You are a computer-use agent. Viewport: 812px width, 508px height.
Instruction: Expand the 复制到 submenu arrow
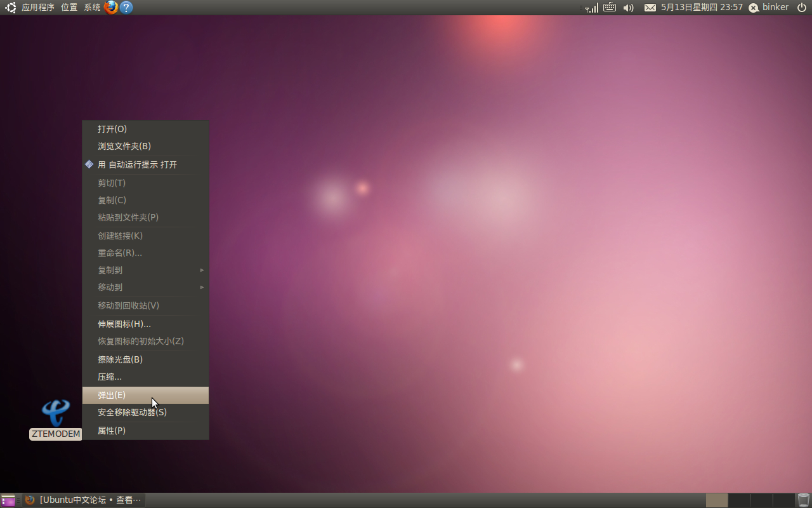tap(202, 270)
